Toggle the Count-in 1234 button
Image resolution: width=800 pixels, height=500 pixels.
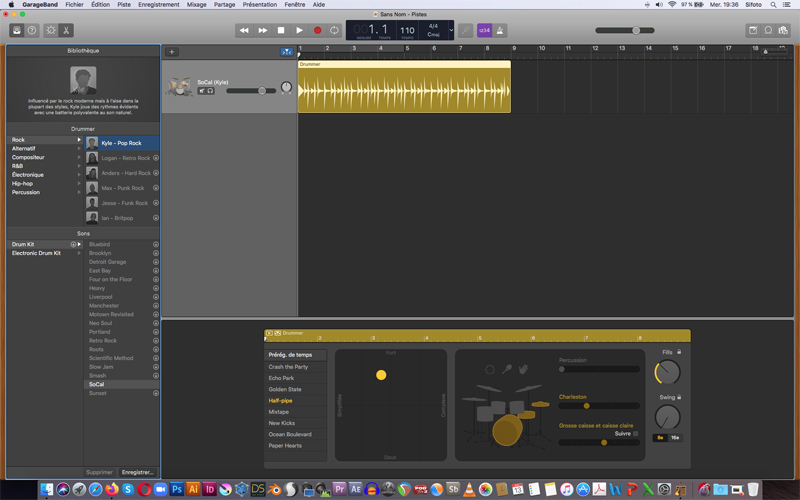pyautogui.click(x=484, y=30)
